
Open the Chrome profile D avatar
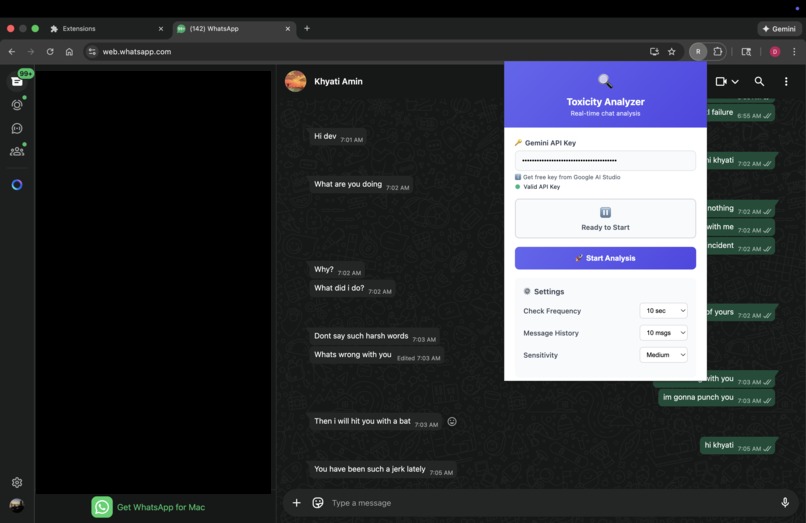775,51
